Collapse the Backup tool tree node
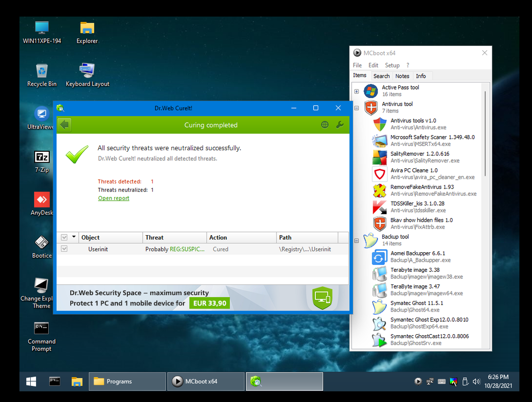Screen dimensions: 532x402 pos(357,241)
